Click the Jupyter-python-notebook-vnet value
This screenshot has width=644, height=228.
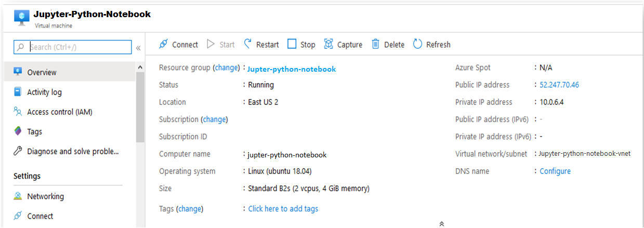(x=585, y=154)
